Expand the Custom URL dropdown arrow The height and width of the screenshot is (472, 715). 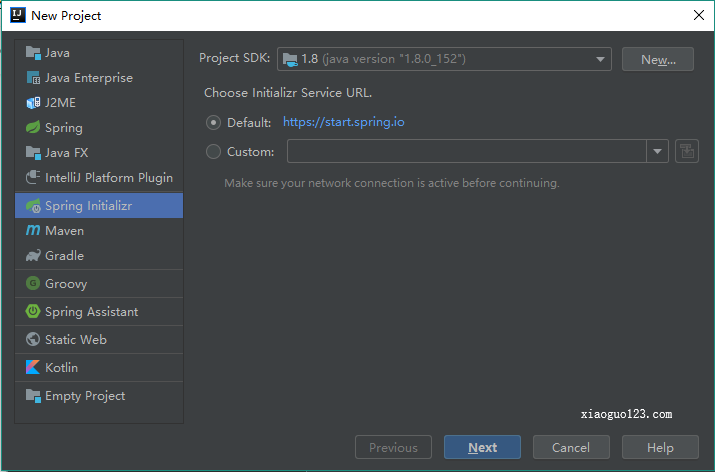pyautogui.click(x=657, y=152)
